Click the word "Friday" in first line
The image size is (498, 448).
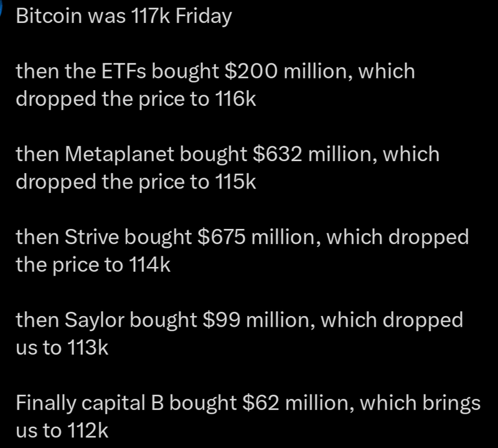click(x=204, y=17)
